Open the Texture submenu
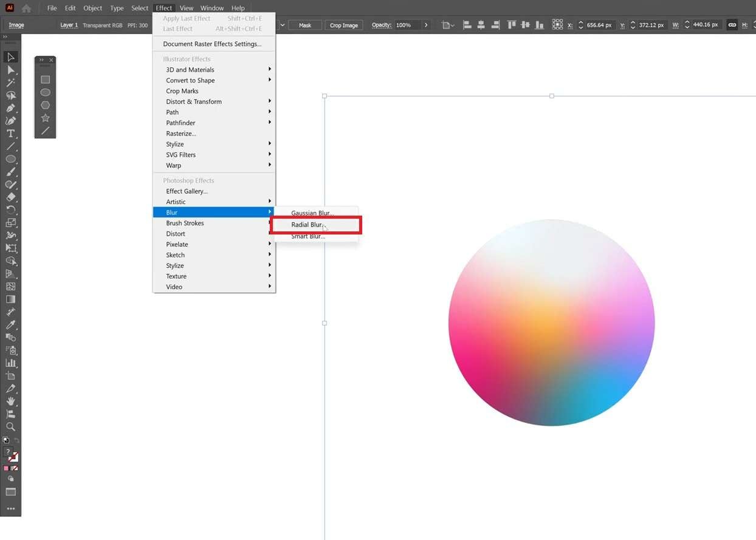This screenshot has height=540, width=756. tap(214, 276)
